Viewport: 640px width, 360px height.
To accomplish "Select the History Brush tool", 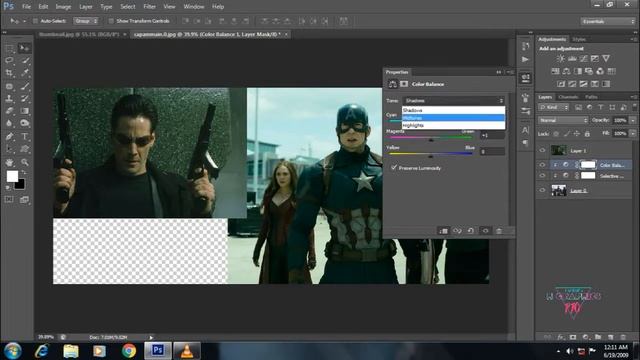I will 24,98.
